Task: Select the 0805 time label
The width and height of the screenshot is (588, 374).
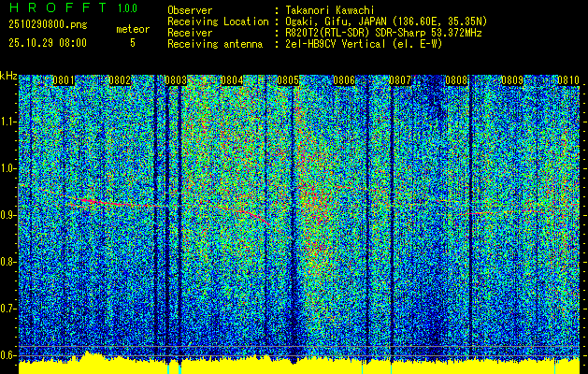Action: pyautogui.click(x=288, y=80)
